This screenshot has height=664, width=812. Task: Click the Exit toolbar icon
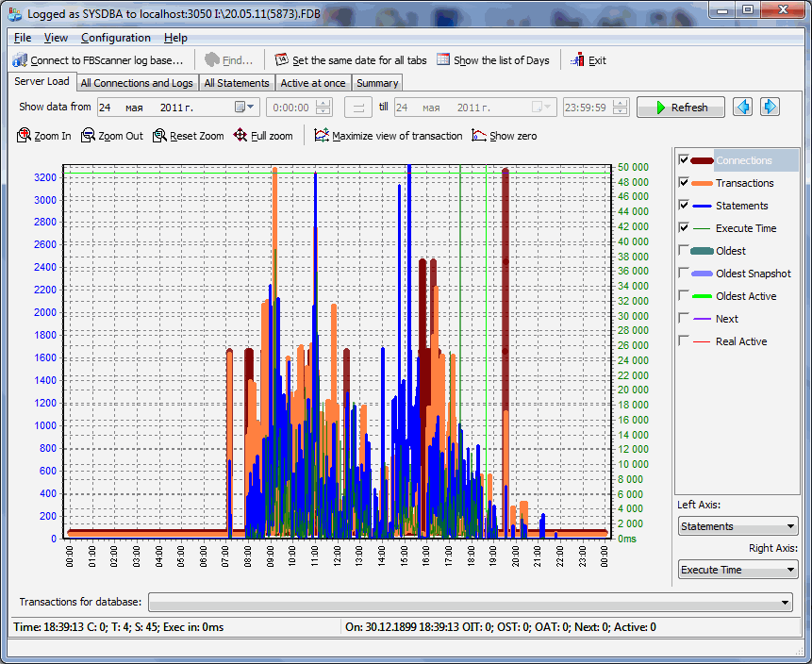point(578,60)
